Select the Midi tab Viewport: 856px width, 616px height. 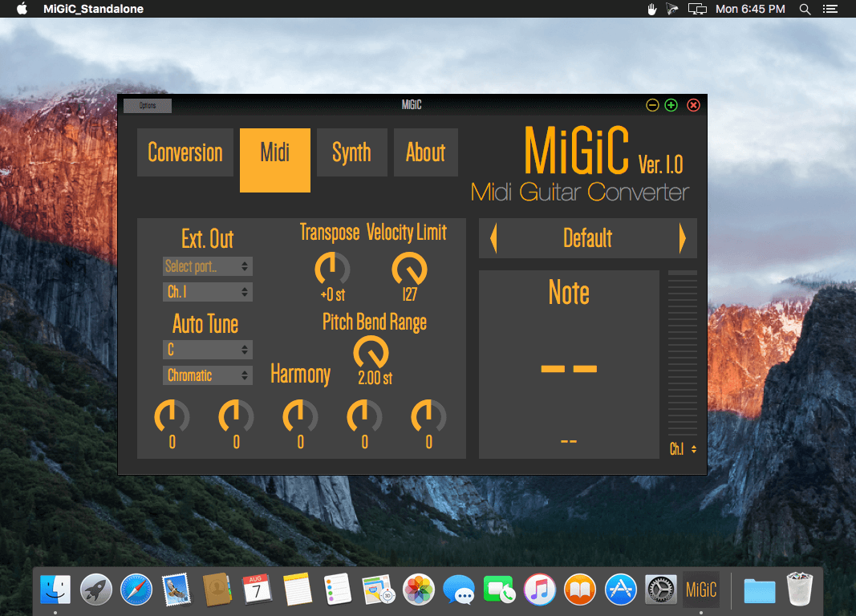click(x=275, y=160)
